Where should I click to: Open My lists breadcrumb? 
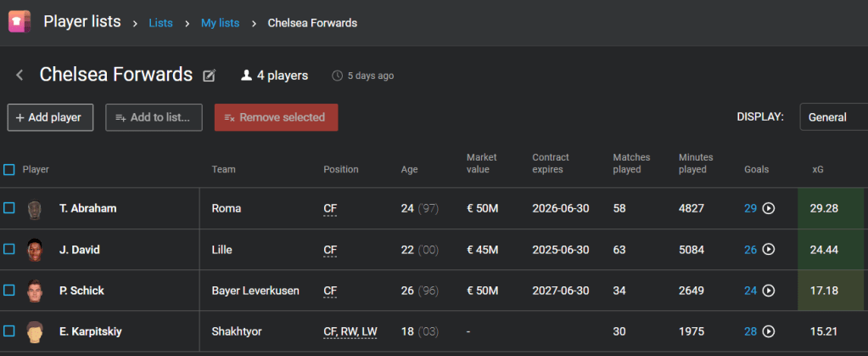coord(220,23)
